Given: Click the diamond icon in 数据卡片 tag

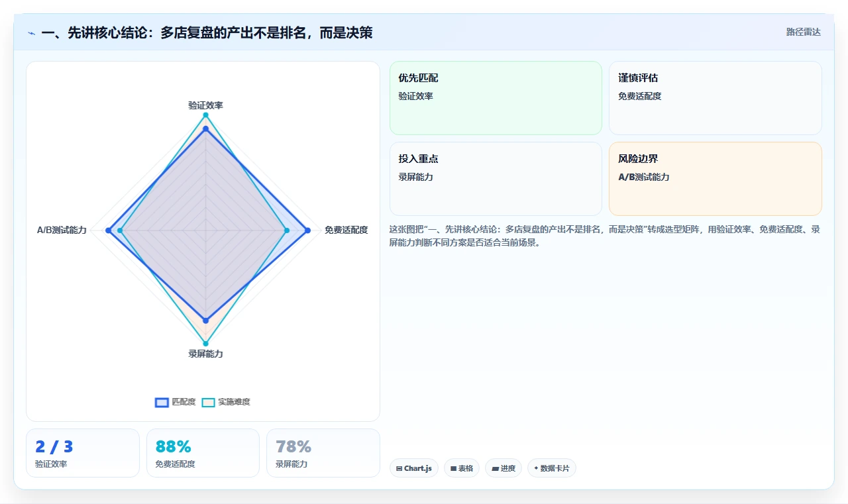Looking at the screenshot, I should (x=536, y=468).
